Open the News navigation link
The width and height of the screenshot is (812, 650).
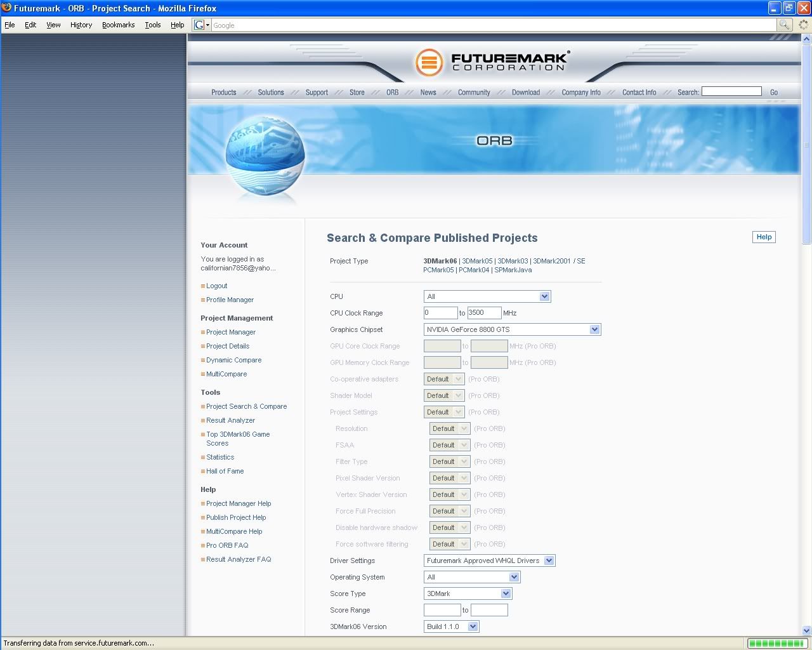(x=428, y=92)
